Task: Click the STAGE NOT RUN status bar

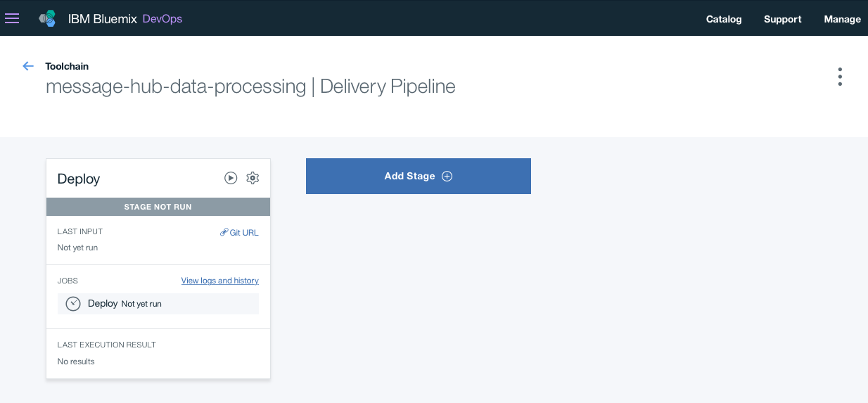Action: [158, 207]
